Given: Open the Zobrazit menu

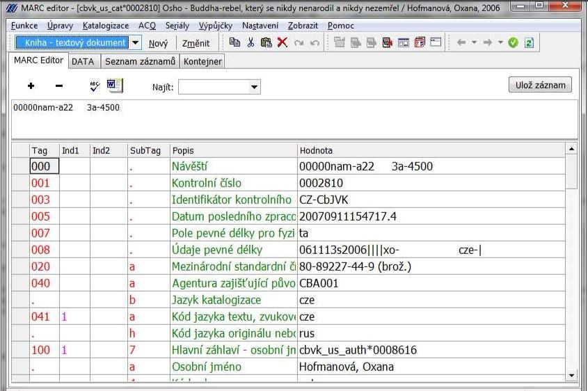Looking at the screenshot, I should coord(303,26).
